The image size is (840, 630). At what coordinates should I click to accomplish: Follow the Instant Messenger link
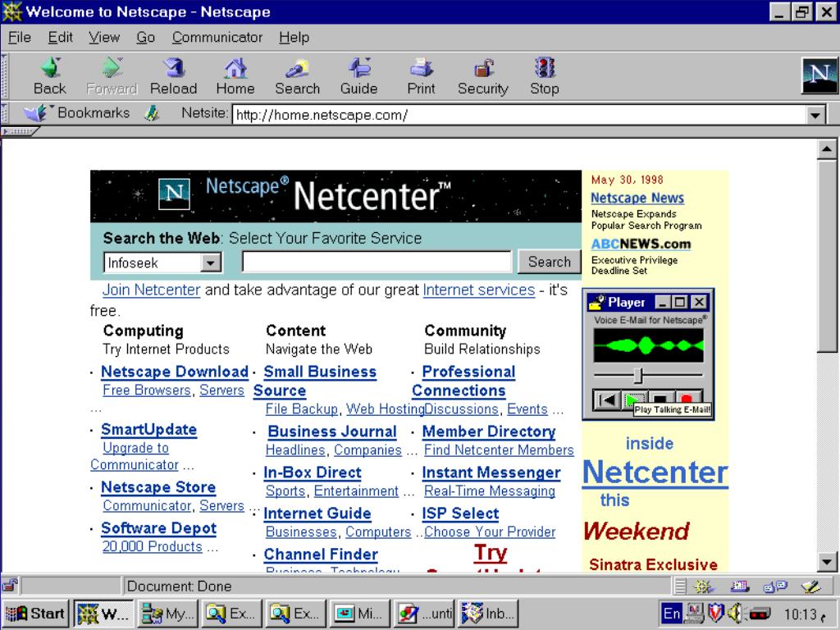491,472
